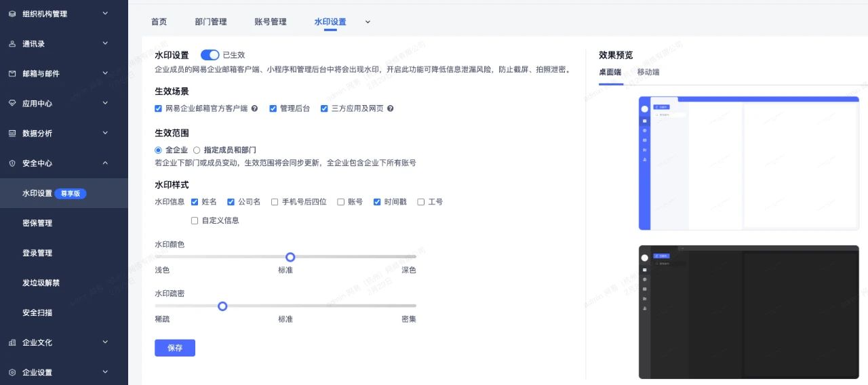
Task: Click the 浅色 label under color slider
Action: point(162,270)
